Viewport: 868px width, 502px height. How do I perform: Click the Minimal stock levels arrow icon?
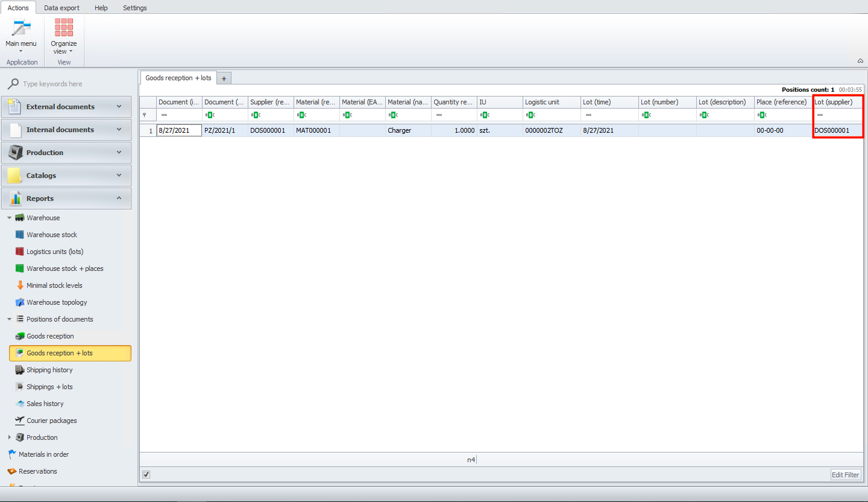tap(20, 285)
